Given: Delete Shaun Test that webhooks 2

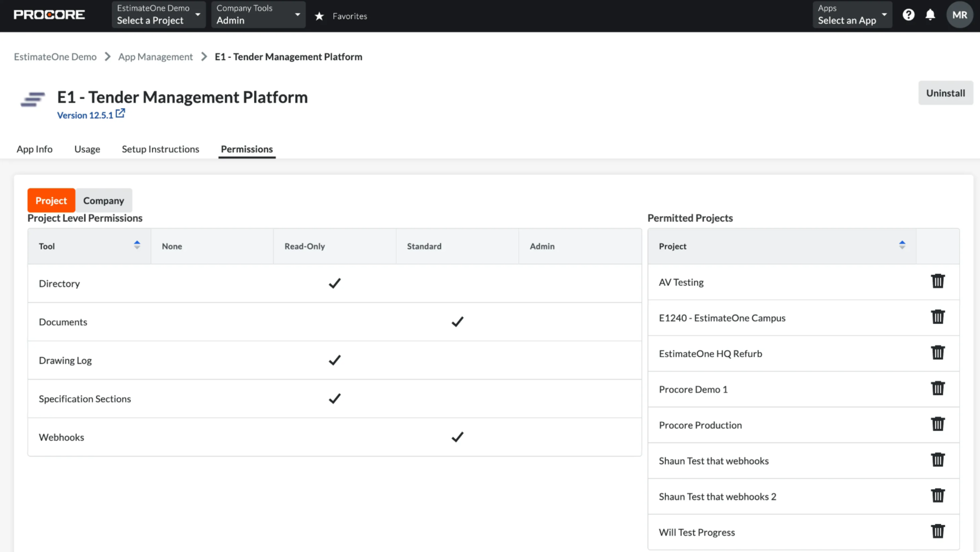Looking at the screenshot, I should point(937,496).
